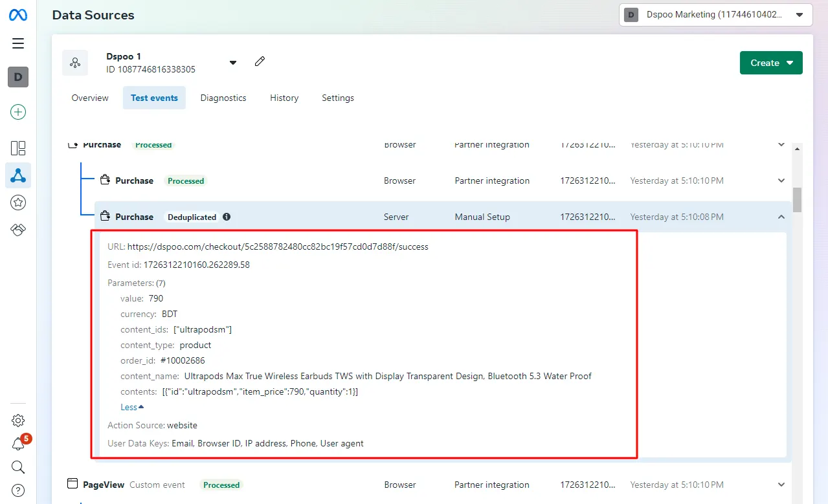The image size is (828, 504).
Task: Click the vertical scrollbar thumb of events list
Action: (797, 200)
